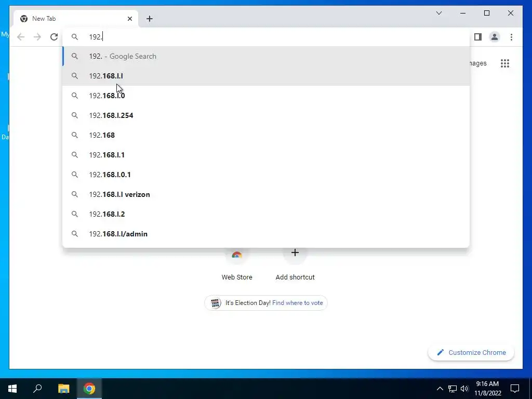This screenshot has width=532, height=399.
Task: Open network status in the tray
Action: (453, 389)
